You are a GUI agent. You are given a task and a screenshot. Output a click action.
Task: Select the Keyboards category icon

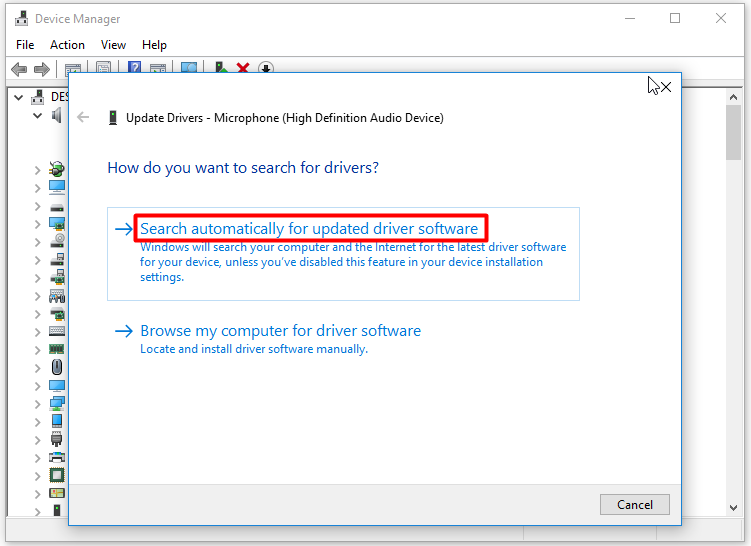click(x=57, y=331)
